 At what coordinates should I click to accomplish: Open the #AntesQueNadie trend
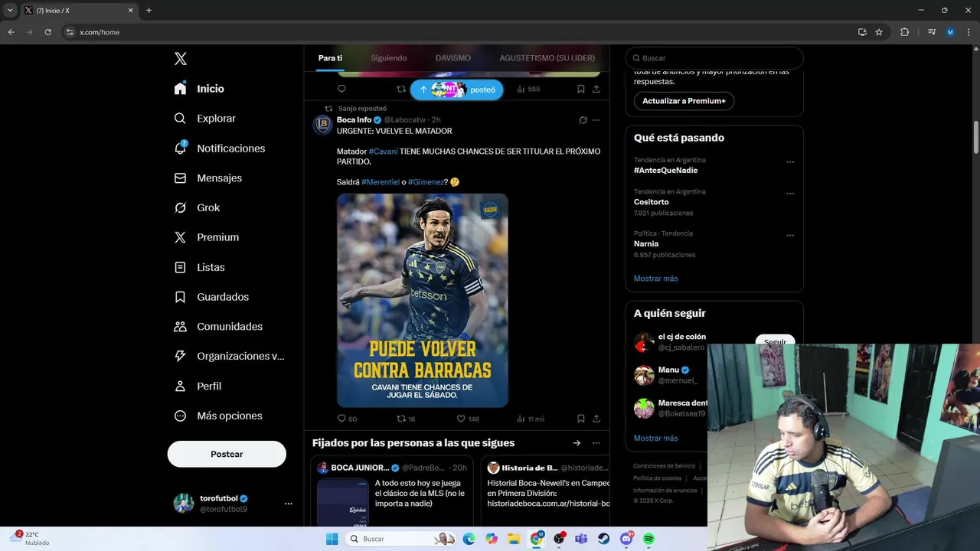(665, 170)
